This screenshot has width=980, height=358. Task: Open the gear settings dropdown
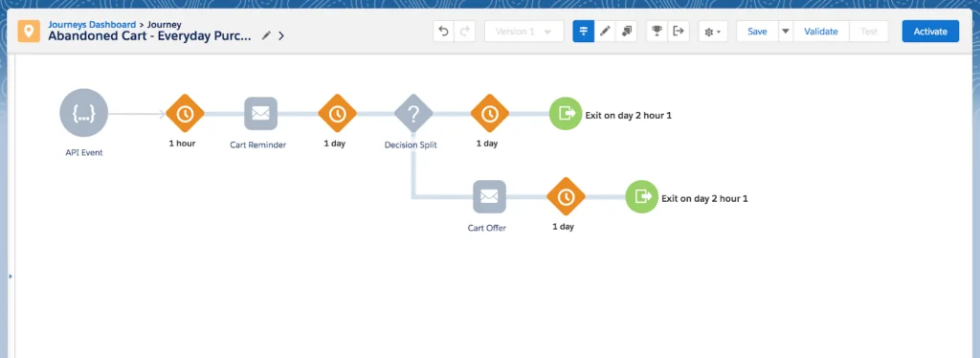tap(712, 32)
